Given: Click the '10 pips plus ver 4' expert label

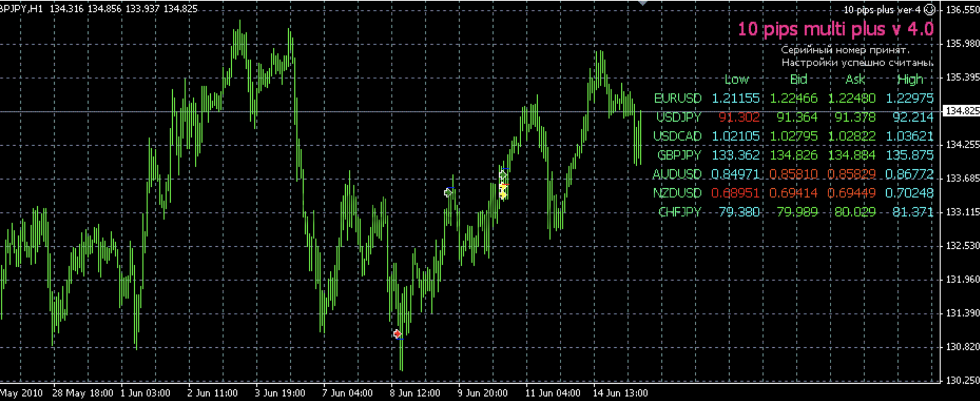Looking at the screenshot, I should 882,10.
